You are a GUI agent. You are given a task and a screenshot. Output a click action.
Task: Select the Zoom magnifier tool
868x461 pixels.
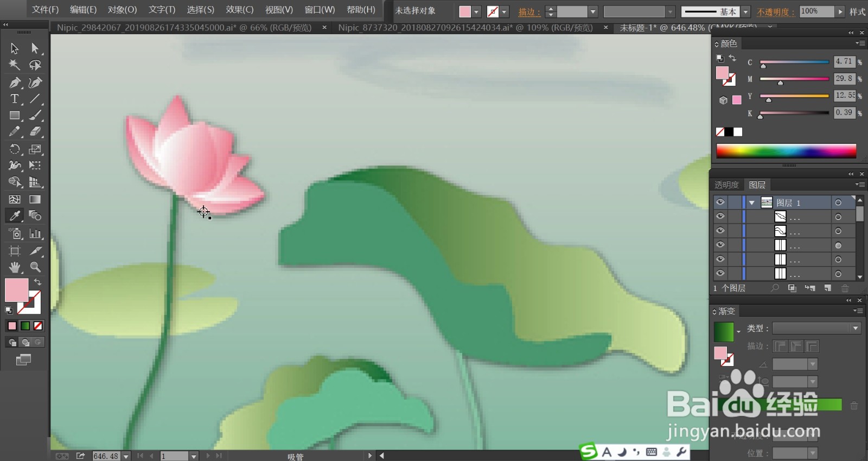pyautogui.click(x=35, y=267)
